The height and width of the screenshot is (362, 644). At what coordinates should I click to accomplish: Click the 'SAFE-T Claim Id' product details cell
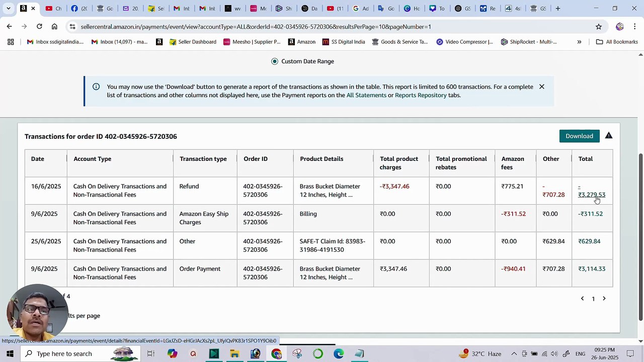(333, 245)
